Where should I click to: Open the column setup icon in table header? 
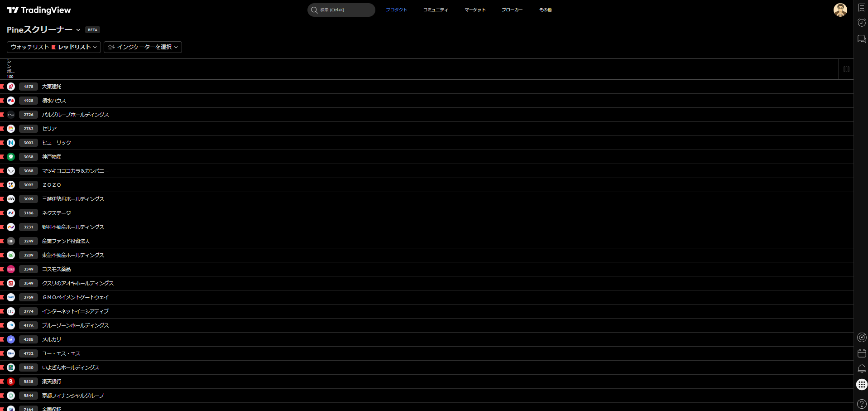click(x=846, y=69)
